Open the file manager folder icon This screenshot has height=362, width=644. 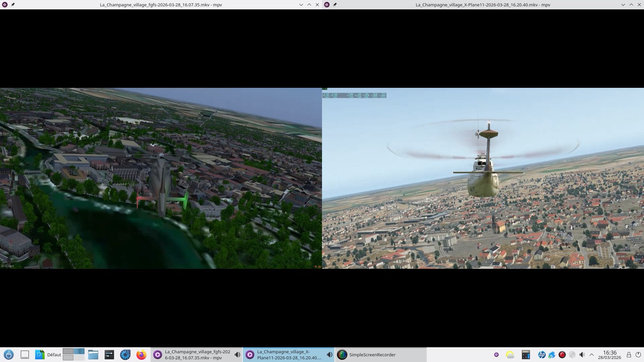coord(93,355)
